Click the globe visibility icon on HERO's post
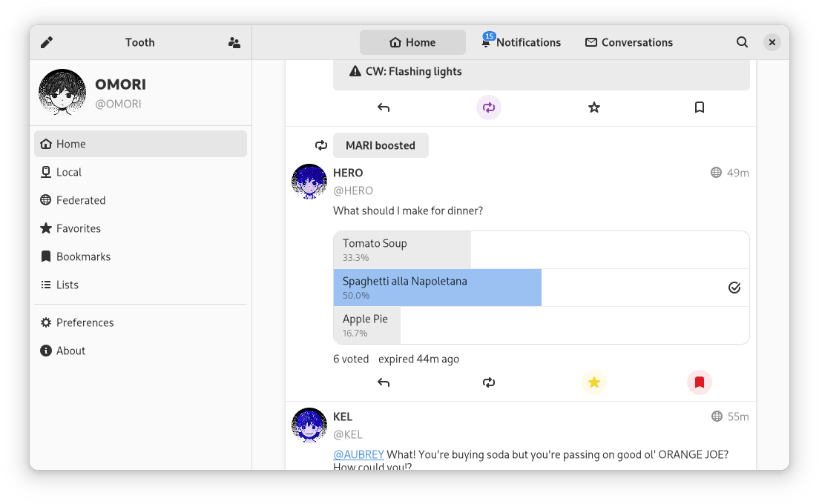 click(716, 172)
